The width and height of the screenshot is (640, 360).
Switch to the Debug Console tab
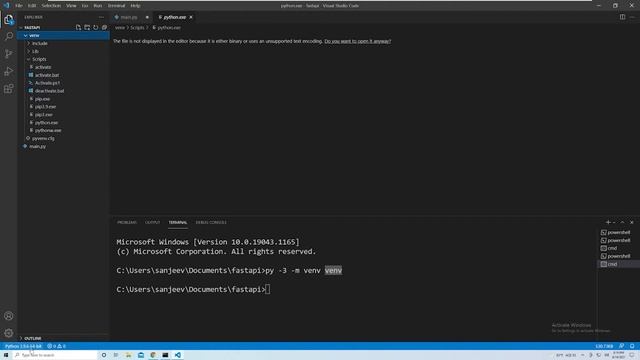coord(211,222)
